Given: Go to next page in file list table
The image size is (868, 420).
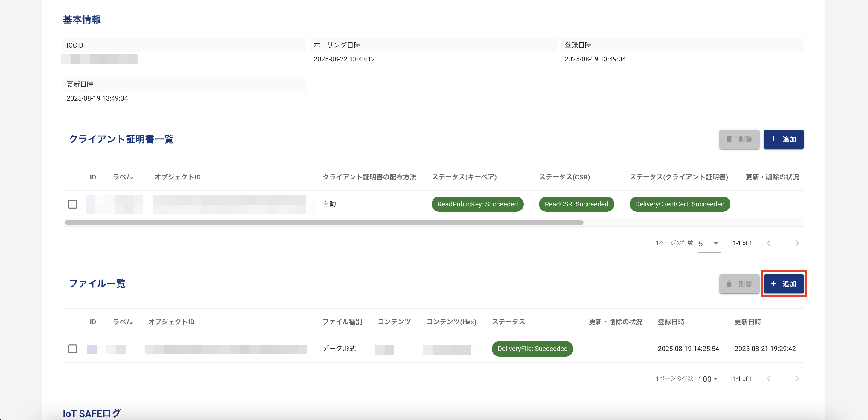Looking at the screenshot, I should point(797,378).
